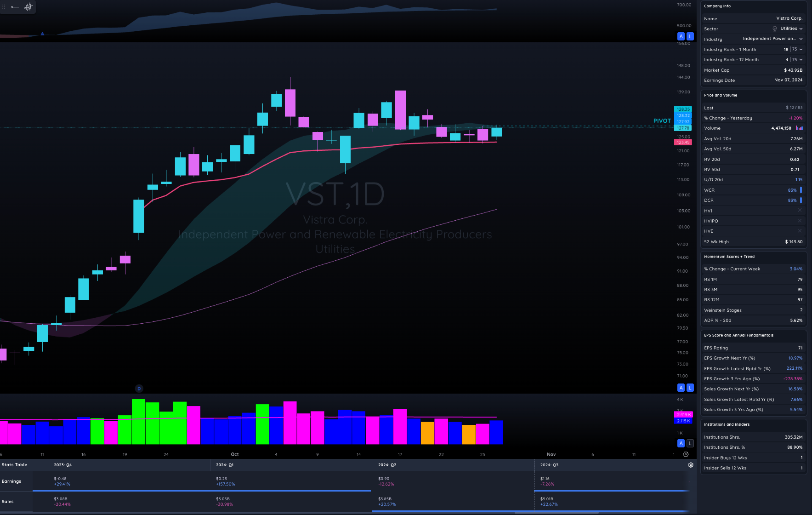Click the HVE cross icon
Viewport: 812px width, 515px height.
click(800, 231)
